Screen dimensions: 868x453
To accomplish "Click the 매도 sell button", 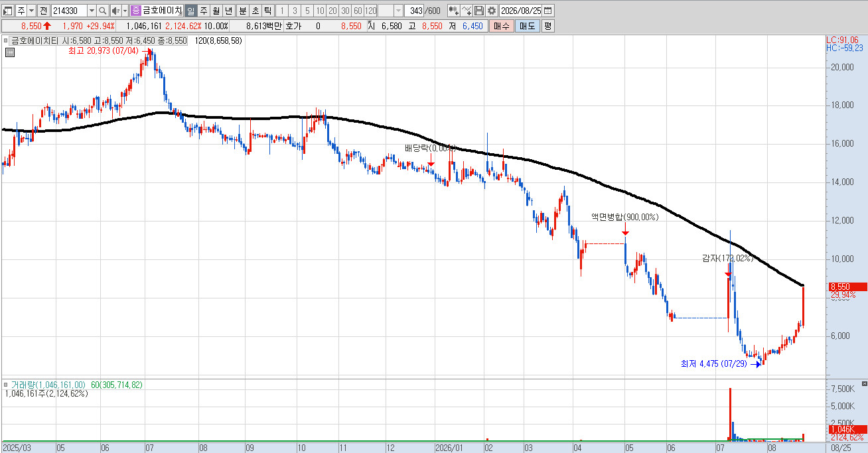I will click(527, 26).
